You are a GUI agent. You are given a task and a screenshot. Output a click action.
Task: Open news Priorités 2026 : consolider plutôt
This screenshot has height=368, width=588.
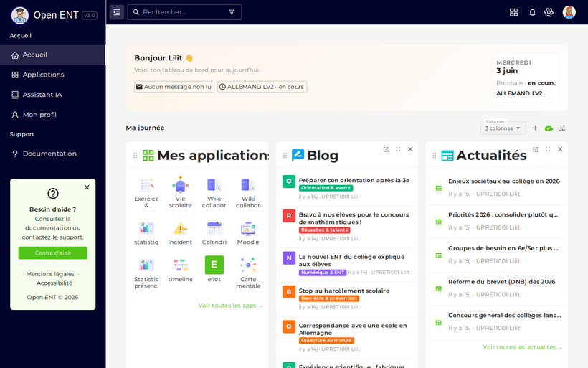(x=503, y=215)
